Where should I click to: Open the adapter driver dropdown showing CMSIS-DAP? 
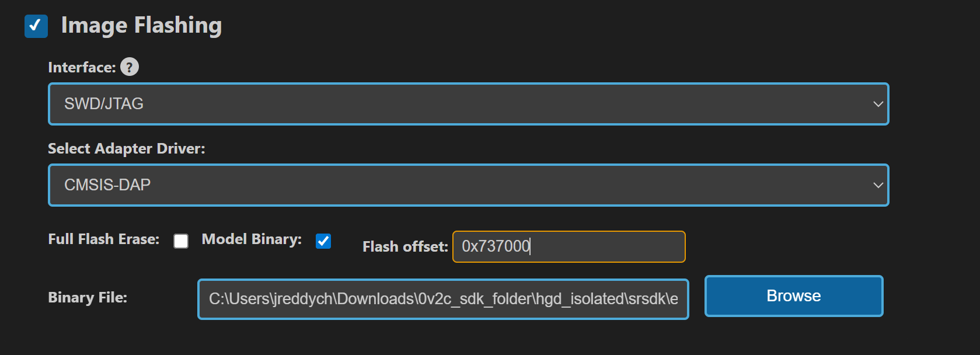[x=468, y=185]
